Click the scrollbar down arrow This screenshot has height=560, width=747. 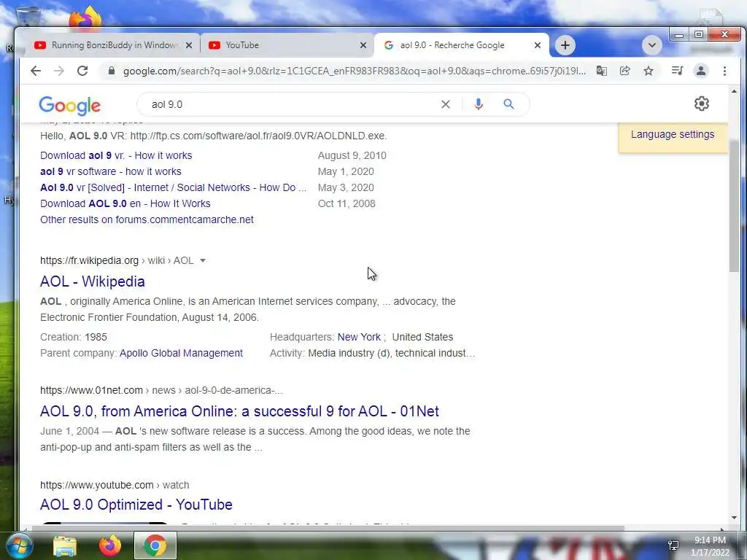pos(734,518)
